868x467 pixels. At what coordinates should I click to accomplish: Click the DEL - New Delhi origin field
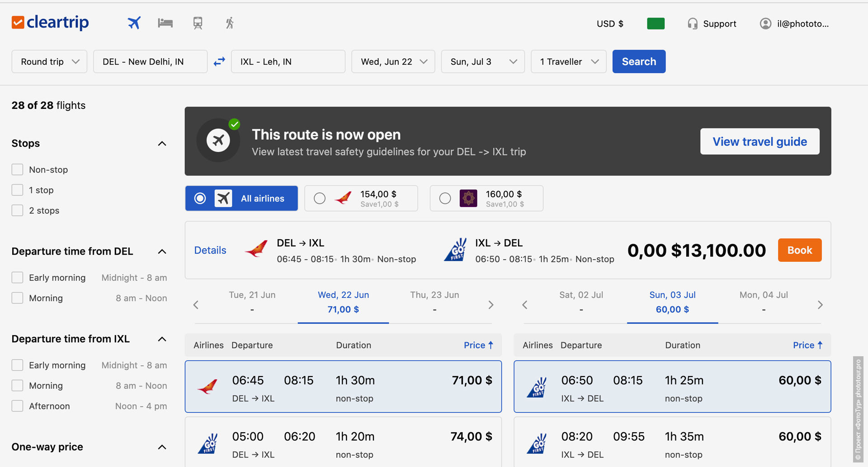tap(150, 61)
